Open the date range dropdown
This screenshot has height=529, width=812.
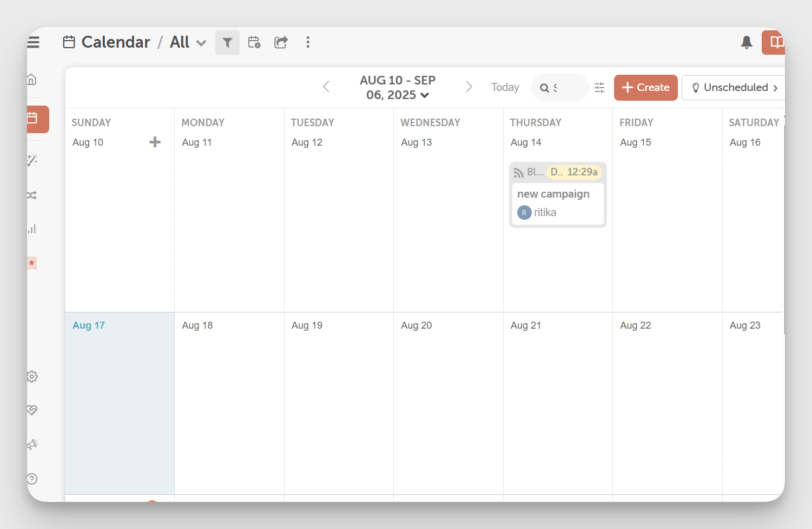click(x=398, y=88)
